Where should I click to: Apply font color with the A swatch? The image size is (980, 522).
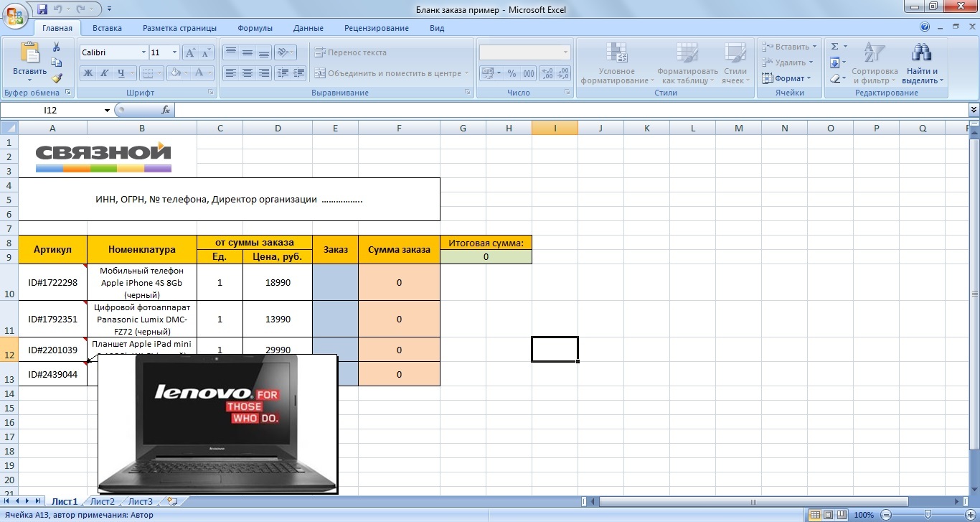pyautogui.click(x=199, y=73)
